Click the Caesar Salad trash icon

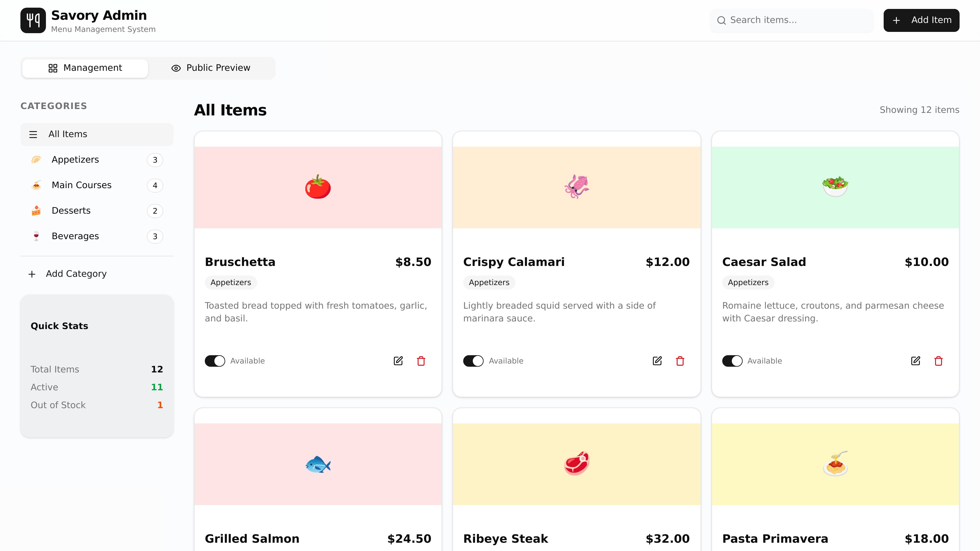click(938, 361)
